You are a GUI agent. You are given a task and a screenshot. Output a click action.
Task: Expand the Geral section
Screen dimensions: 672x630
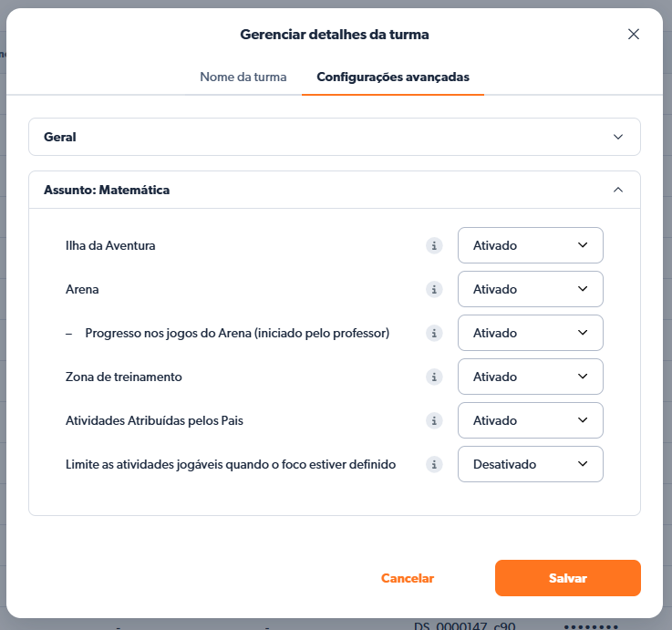(334, 137)
